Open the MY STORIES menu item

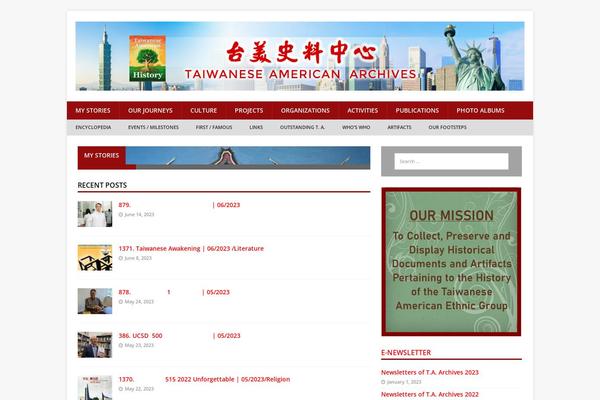[x=93, y=110]
